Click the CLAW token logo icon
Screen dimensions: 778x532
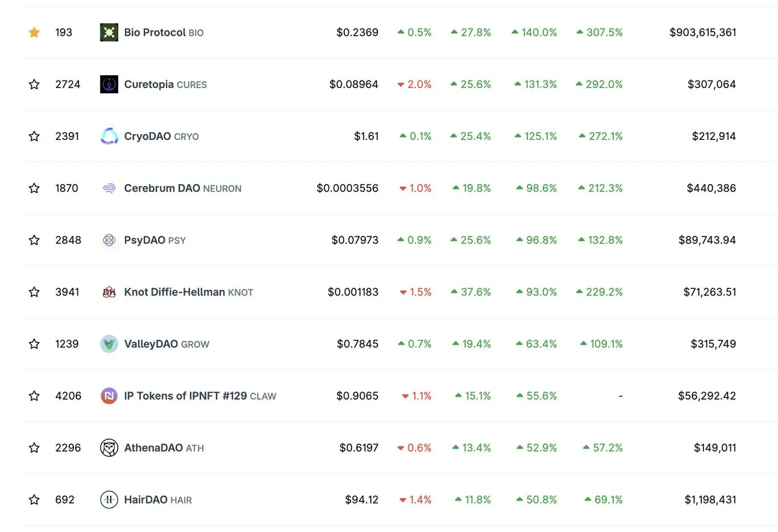click(x=109, y=396)
